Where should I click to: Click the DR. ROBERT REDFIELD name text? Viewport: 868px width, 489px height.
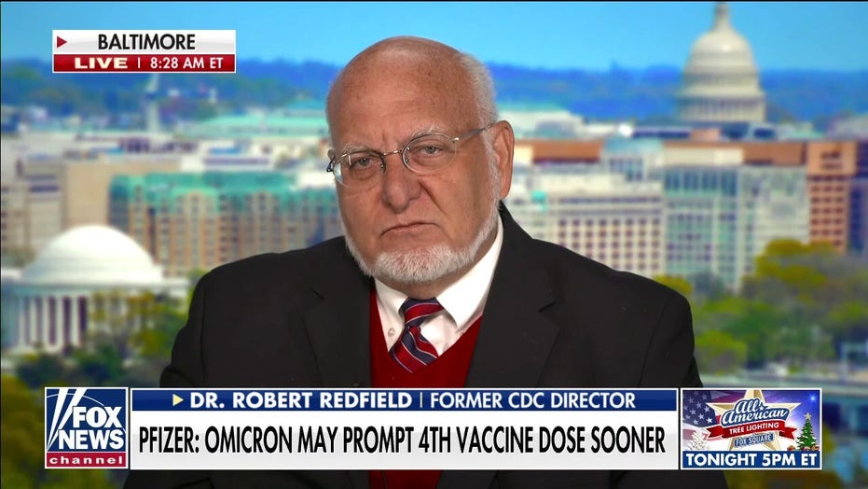coord(301,399)
